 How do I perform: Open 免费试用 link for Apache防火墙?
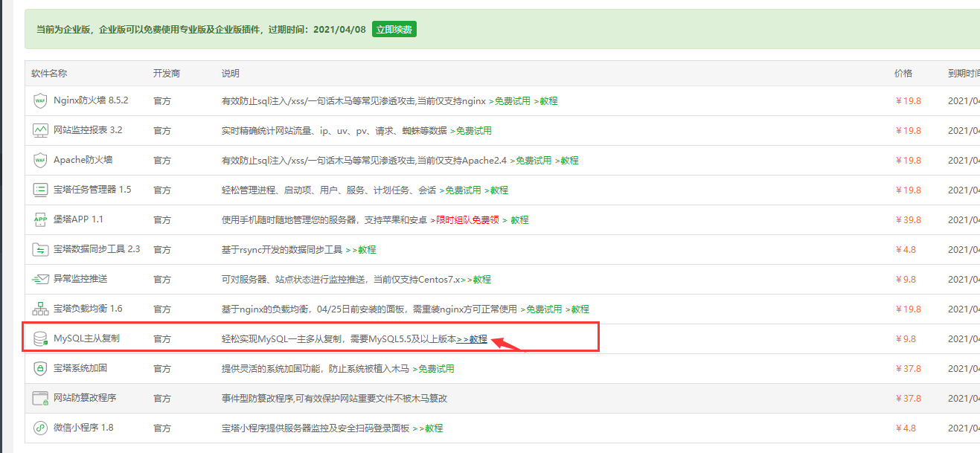(x=531, y=160)
